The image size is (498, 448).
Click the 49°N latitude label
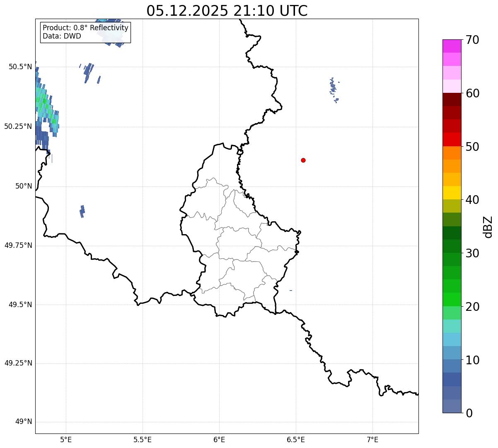(24, 422)
